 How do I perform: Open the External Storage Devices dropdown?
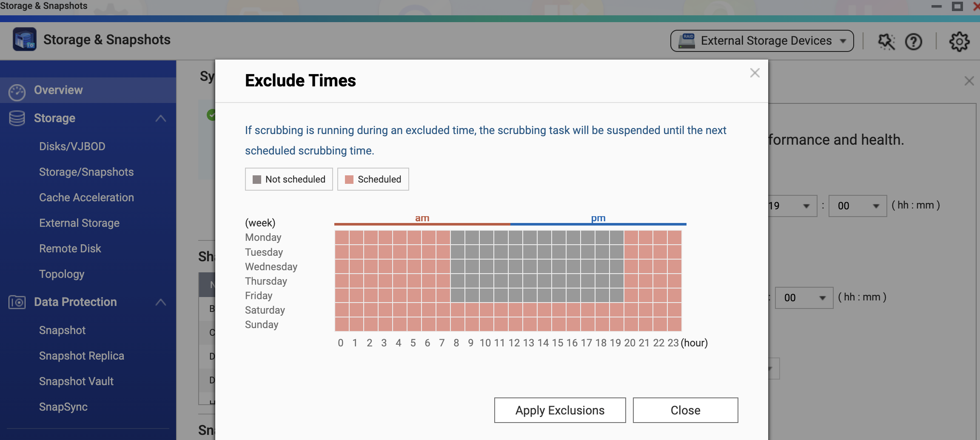762,41
